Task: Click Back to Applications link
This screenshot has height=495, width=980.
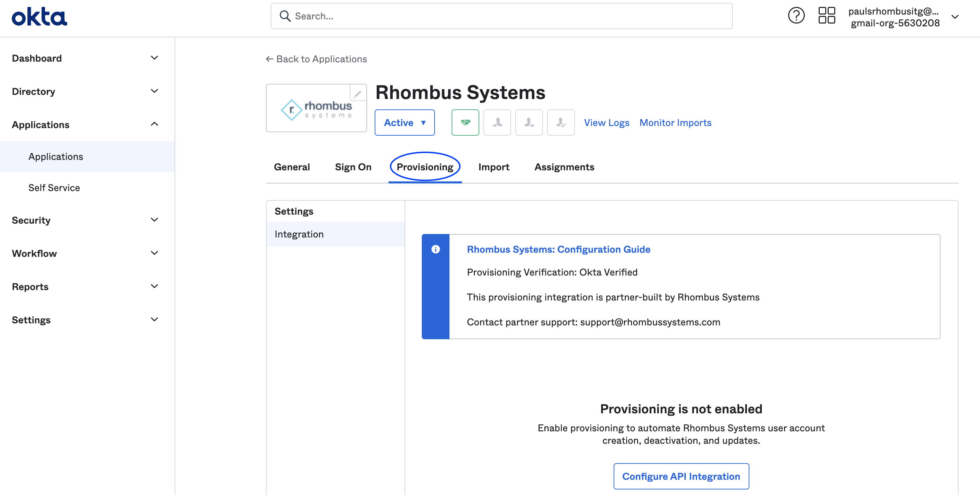Action: click(316, 59)
